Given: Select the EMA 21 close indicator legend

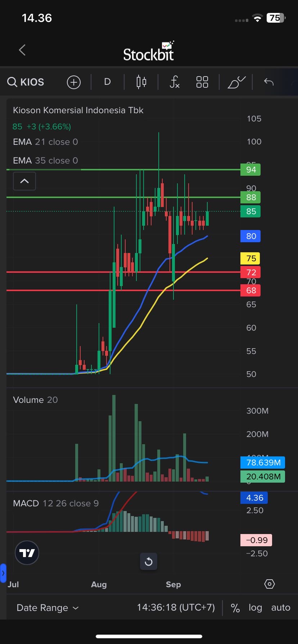Looking at the screenshot, I should pos(45,142).
